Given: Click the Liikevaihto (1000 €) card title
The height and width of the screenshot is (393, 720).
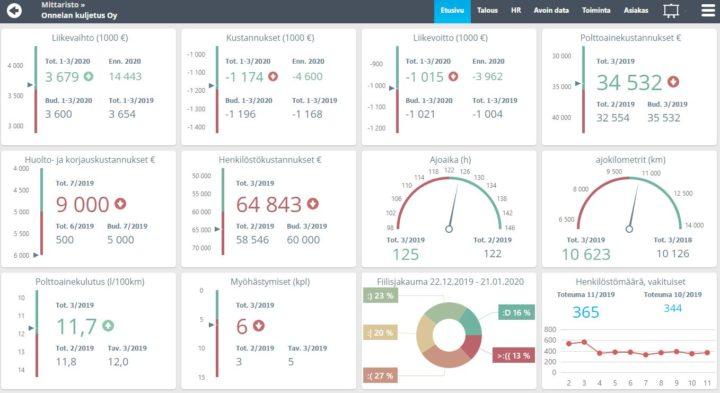Looking at the screenshot, I should pos(90,38).
